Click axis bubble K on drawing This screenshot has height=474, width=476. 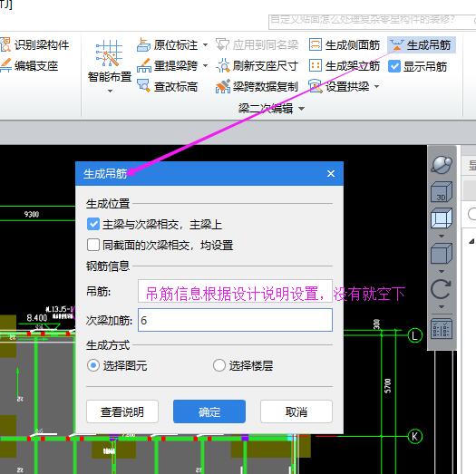pyautogui.click(x=415, y=436)
